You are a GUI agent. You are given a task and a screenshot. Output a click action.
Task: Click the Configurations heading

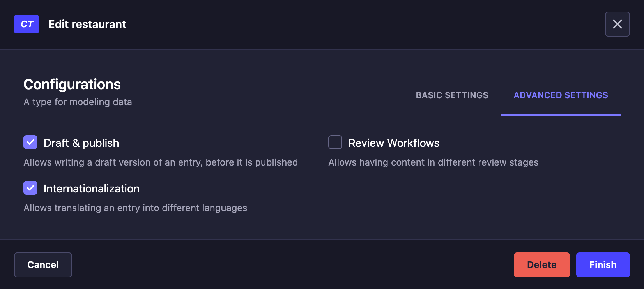click(72, 85)
